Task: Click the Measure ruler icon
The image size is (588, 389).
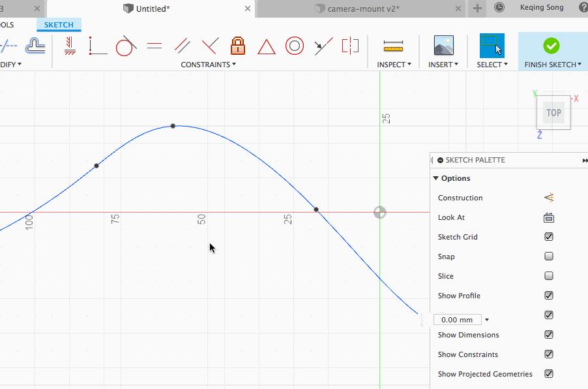Action: coord(394,46)
